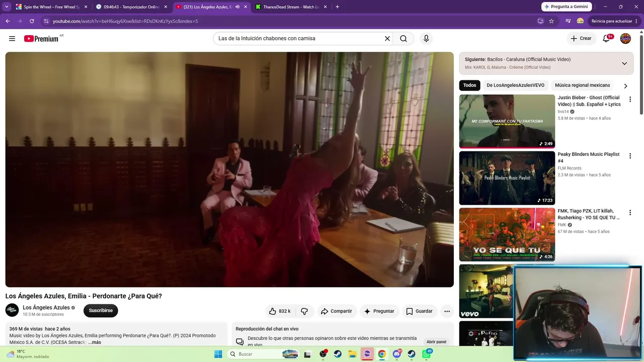Open the FMK, Tiago PZK video title
The image size is (644, 362).
[x=589, y=215]
